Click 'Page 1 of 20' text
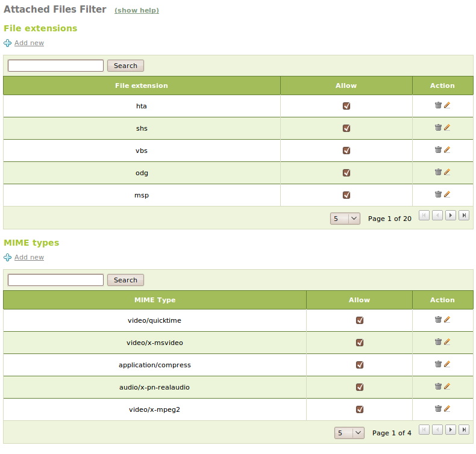Screen dimensions: 476x454 coord(389,219)
